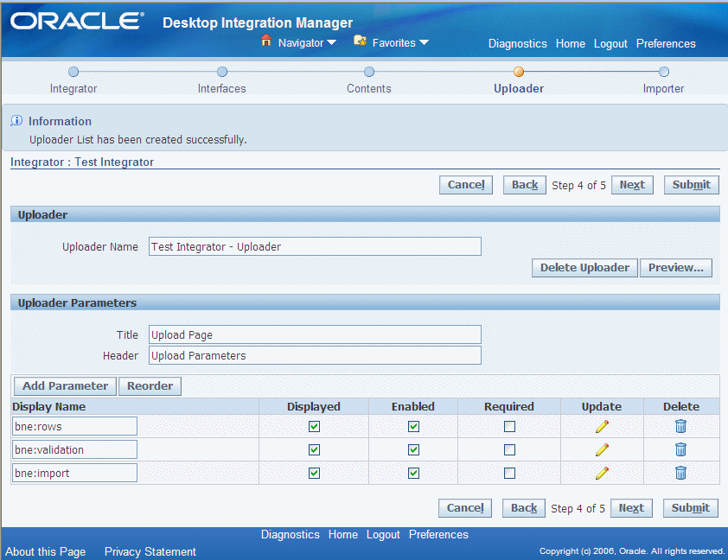Screen dimensions: 728x560
Task: Click the bottom Next button
Action: [631, 508]
